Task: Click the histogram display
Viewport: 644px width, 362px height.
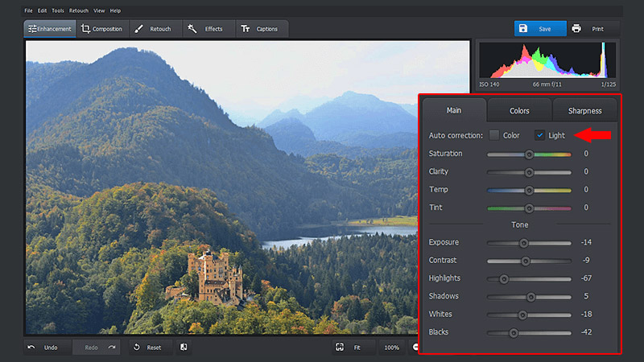Action: (x=547, y=60)
